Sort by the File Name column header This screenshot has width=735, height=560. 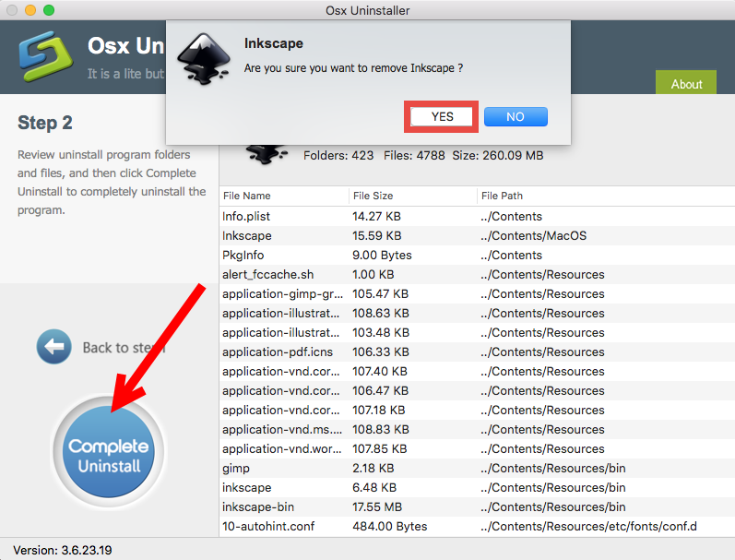[284, 196]
